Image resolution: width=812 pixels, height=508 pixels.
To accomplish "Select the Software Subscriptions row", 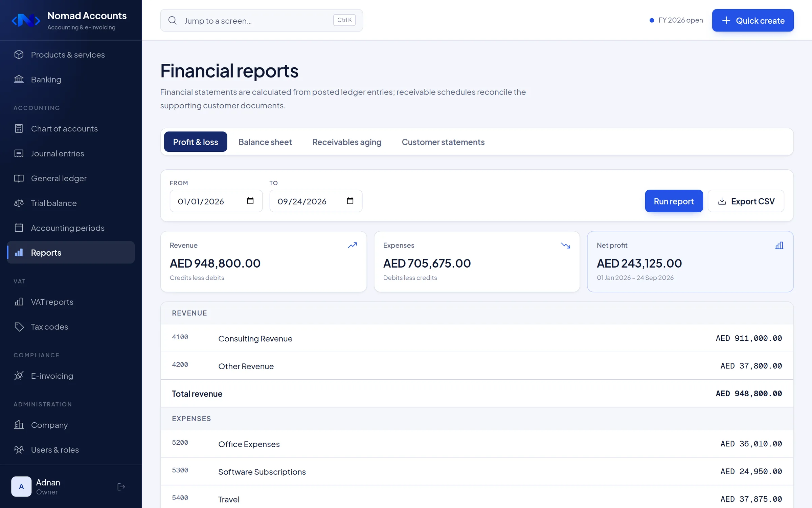I will (x=477, y=471).
